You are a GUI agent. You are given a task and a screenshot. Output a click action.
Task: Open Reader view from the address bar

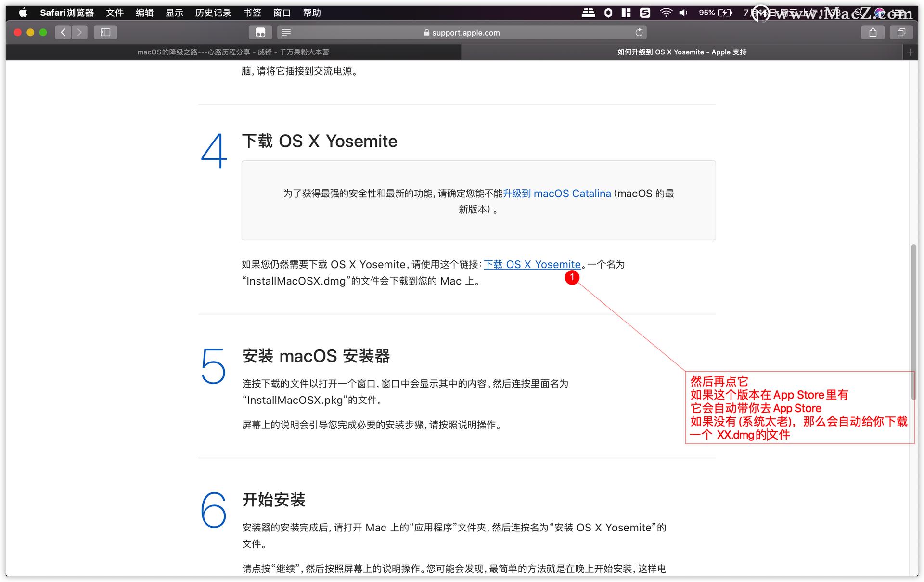click(x=286, y=32)
